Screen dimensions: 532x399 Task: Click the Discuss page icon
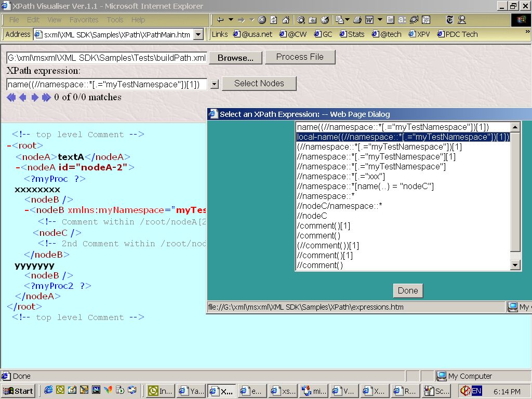coord(390,20)
